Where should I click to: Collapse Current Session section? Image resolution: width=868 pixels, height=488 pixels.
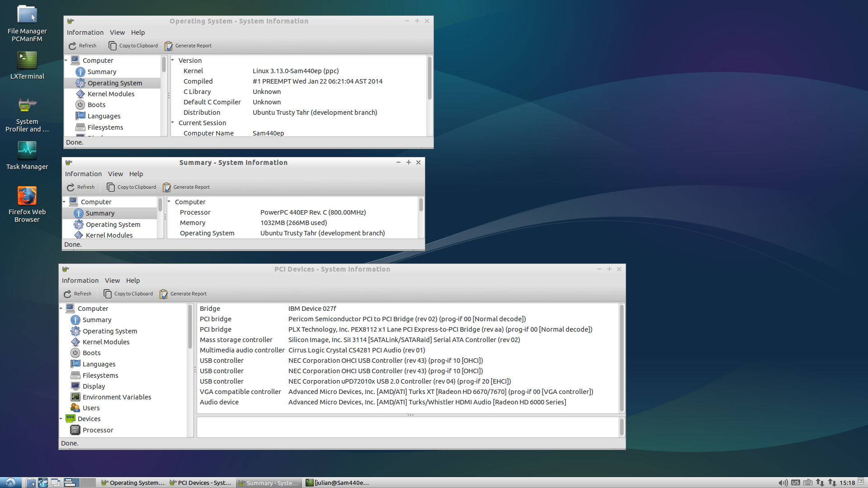173,122
